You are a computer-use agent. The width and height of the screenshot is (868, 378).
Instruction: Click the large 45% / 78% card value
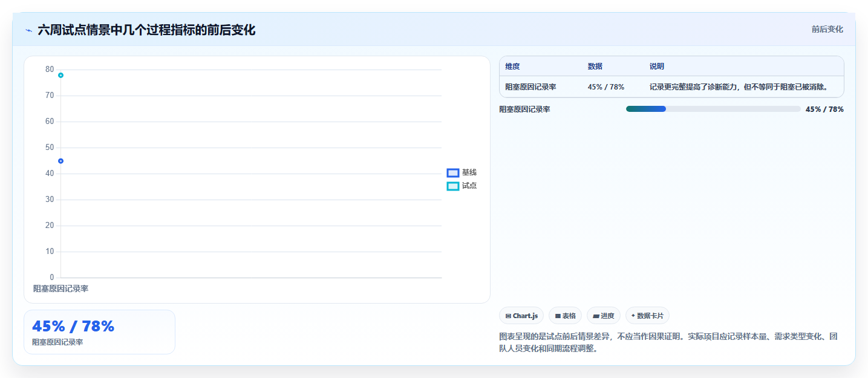pyautogui.click(x=73, y=326)
